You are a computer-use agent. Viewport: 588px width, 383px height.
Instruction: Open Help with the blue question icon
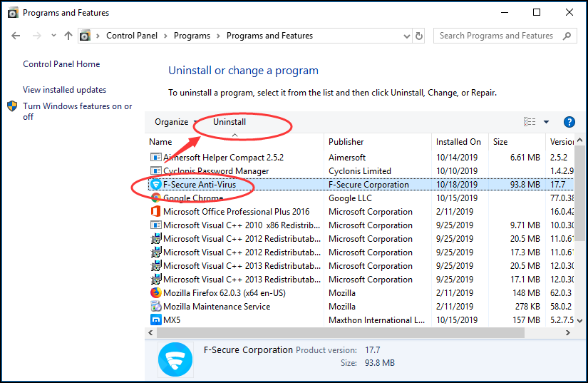[x=569, y=122]
